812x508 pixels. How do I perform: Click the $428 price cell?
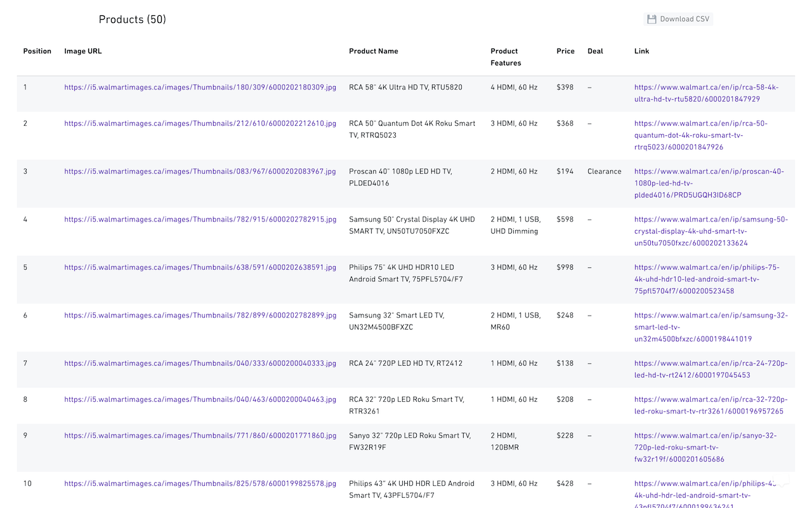pos(565,483)
